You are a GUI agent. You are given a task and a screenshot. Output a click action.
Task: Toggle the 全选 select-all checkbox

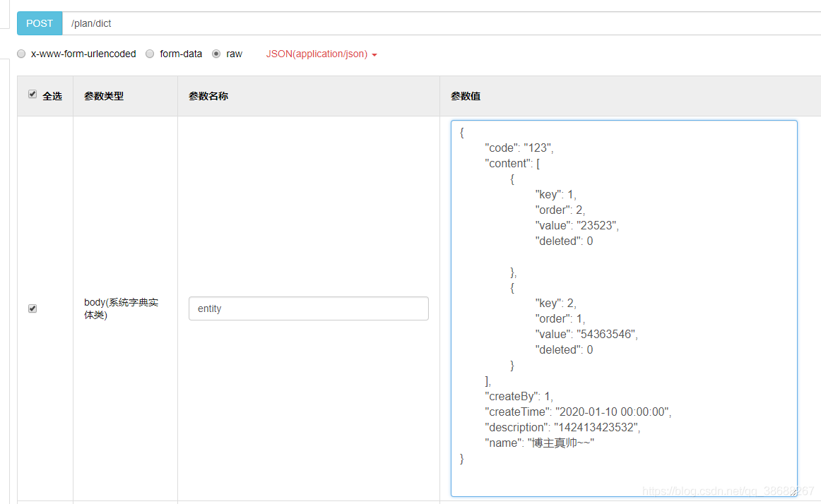[x=33, y=95]
